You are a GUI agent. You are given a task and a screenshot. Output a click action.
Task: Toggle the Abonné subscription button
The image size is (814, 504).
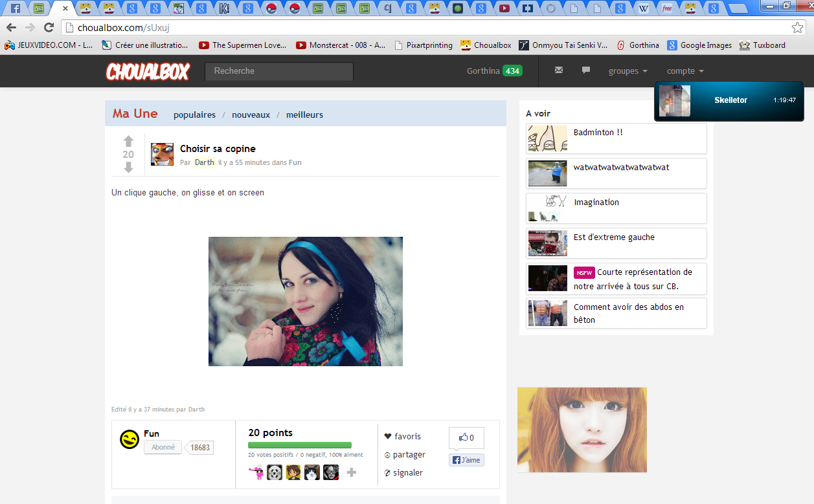tap(163, 447)
